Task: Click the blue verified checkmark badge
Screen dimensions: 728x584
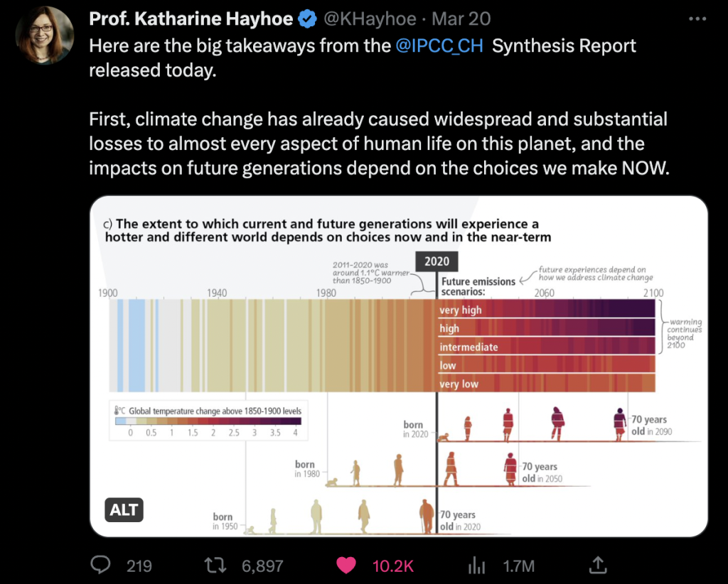Action: click(x=307, y=19)
